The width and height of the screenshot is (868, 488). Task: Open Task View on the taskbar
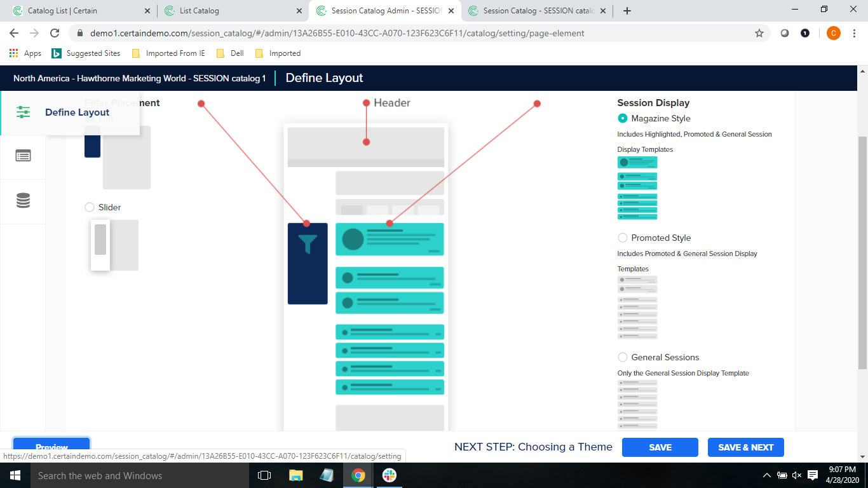(x=264, y=475)
